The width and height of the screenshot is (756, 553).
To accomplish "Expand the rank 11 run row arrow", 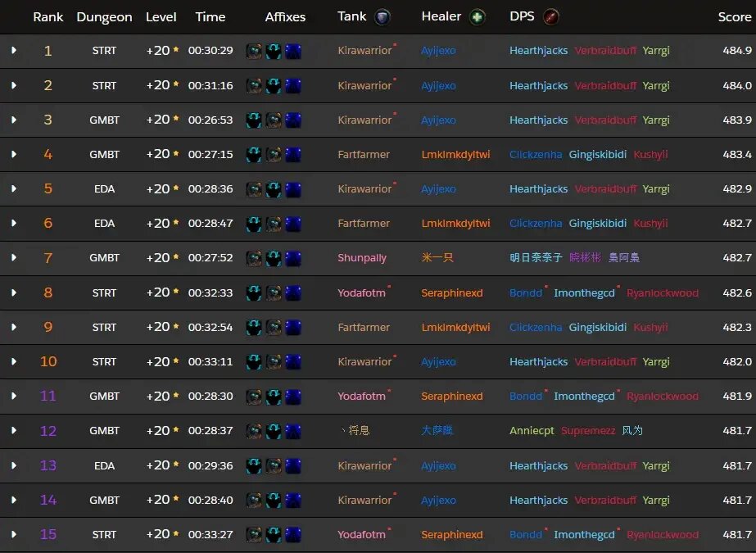I will click(13, 396).
